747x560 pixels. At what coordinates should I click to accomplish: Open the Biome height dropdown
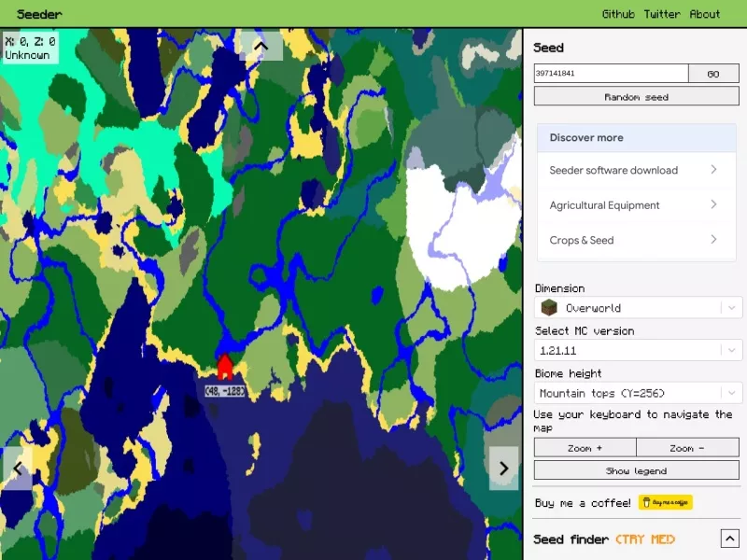638,393
